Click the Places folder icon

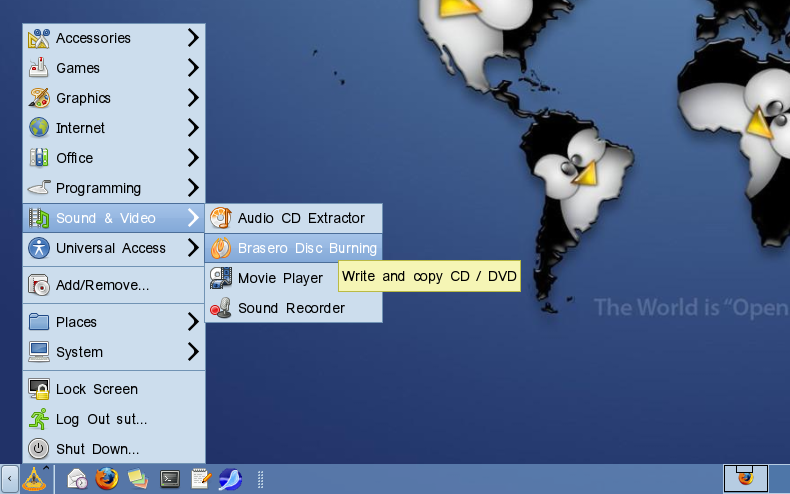39,322
